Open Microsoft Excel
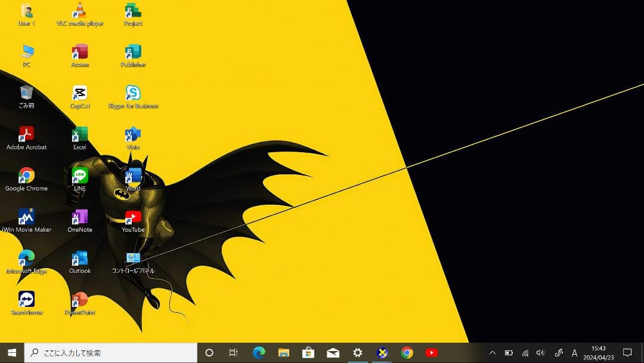This screenshot has height=363, width=644. pos(79,134)
